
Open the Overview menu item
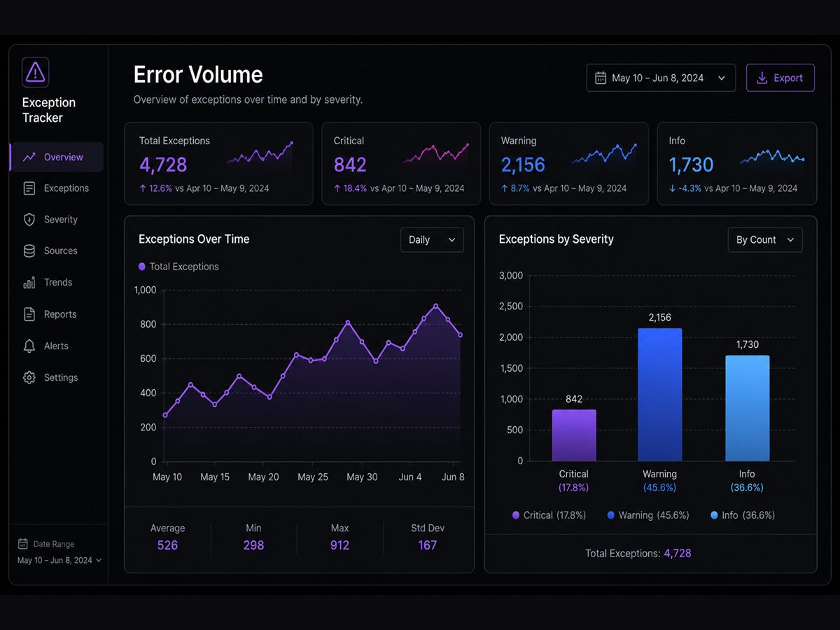click(57, 157)
